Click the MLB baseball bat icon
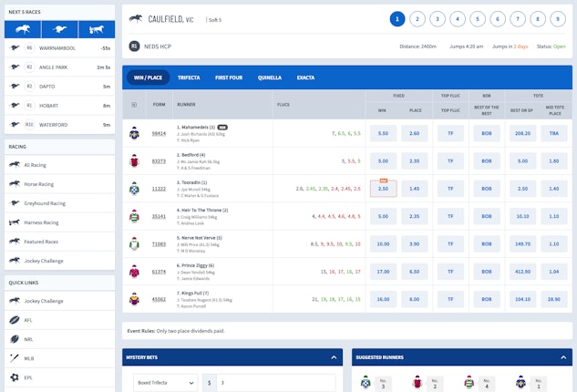Image resolution: width=577 pixels, height=392 pixels. coord(15,358)
